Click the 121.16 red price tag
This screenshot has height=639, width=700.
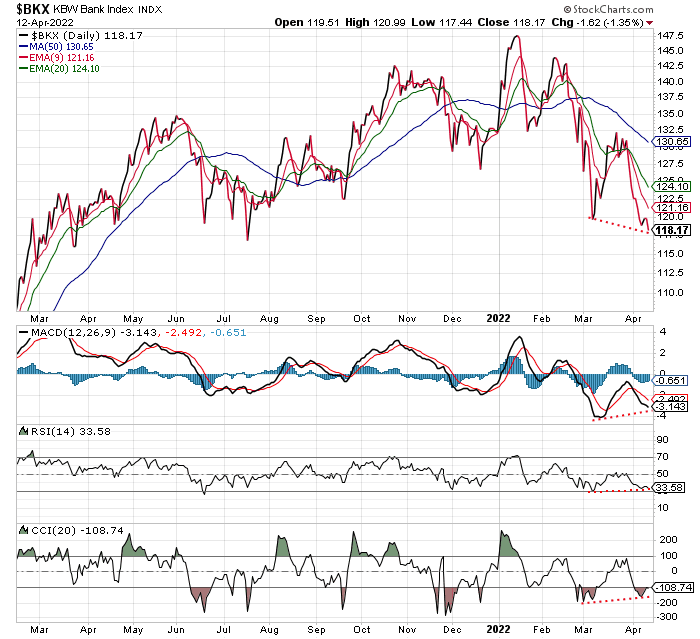pos(672,207)
